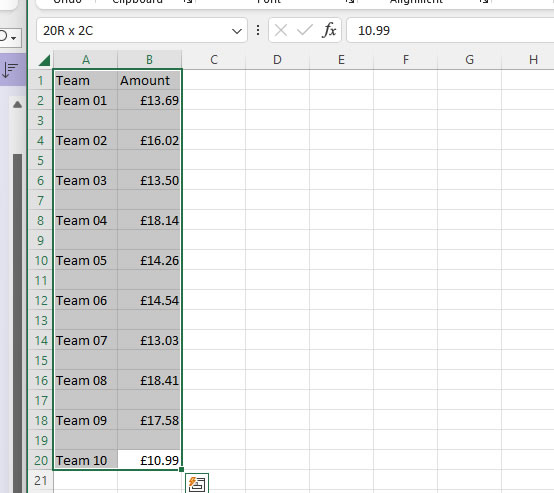
Task: Select row 21 header
Action: click(x=41, y=481)
